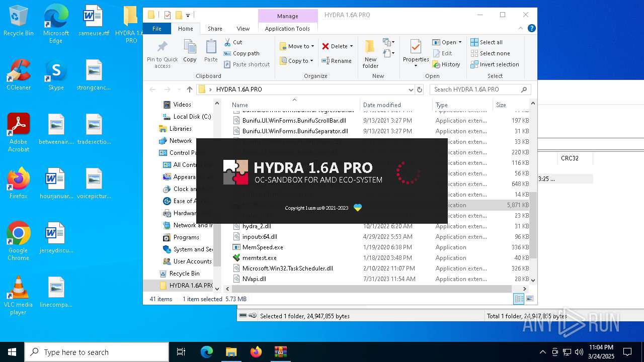644x362 pixels.
Task: Open the Move to dropdown
Action: [x=297, y=46]
